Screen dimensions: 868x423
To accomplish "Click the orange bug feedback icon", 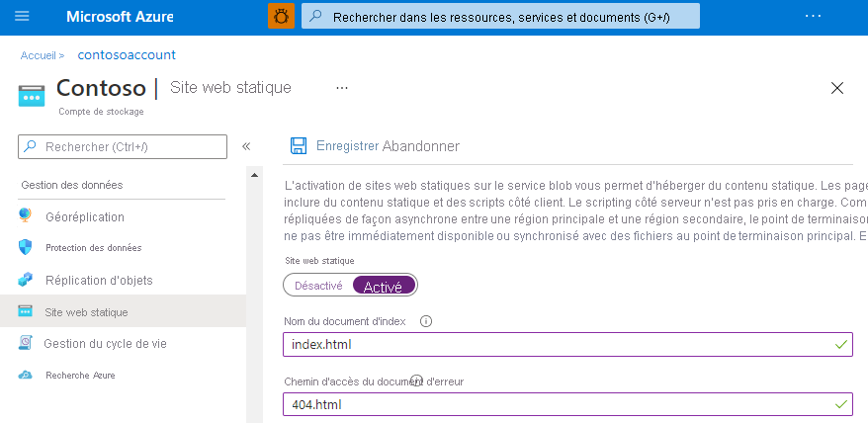I will click(281, 16).
